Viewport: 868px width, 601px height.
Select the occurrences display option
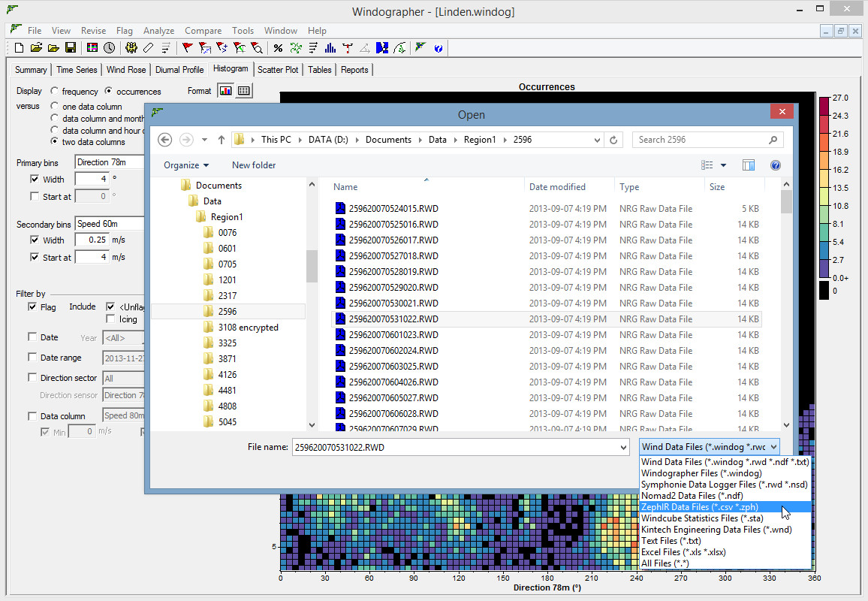click(108, 91)
